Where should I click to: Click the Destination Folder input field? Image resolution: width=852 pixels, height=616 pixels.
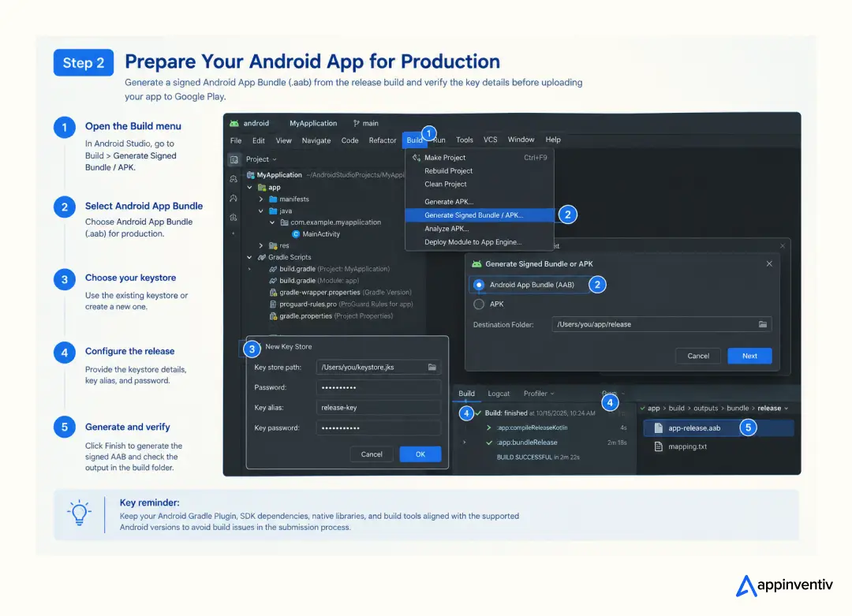[661, 324]
